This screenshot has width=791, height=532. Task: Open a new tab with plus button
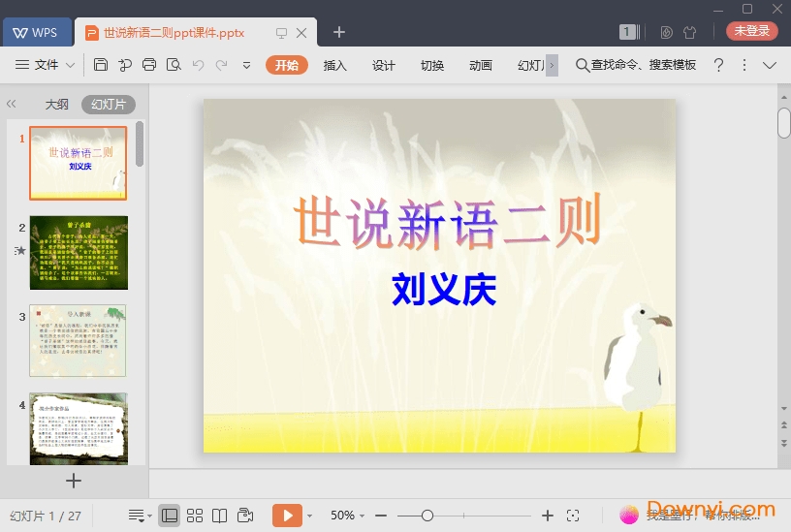(x=339, y=32)
